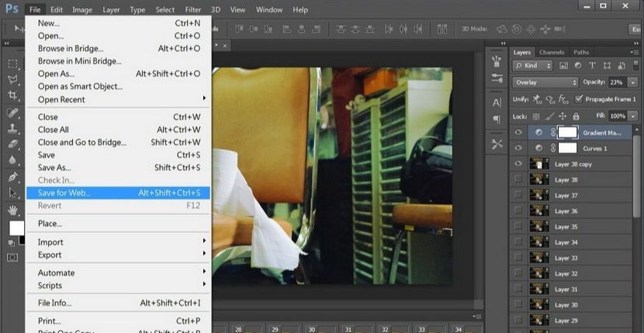Select the Crop tool

point(12,95)
